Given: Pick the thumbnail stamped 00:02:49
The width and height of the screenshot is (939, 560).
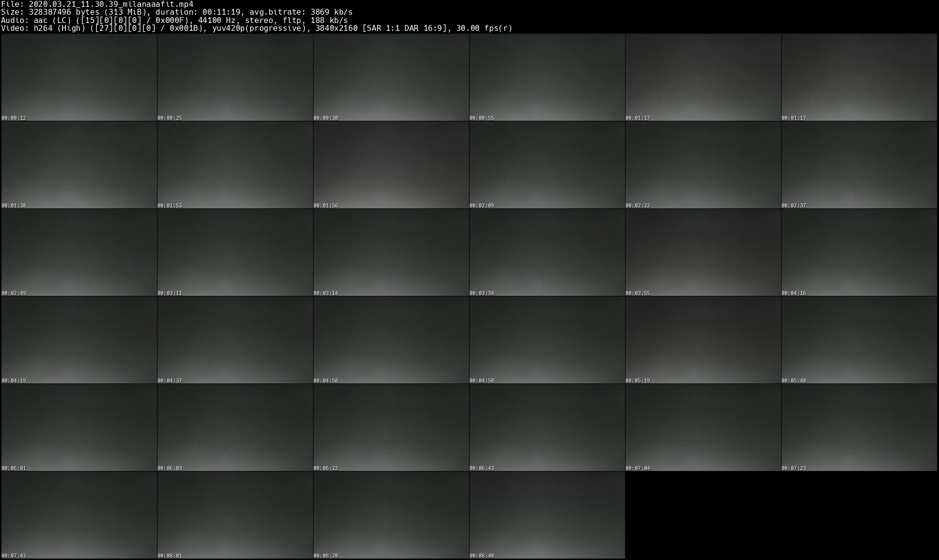Looking at the screenshot, I should [x=79, y=252].
